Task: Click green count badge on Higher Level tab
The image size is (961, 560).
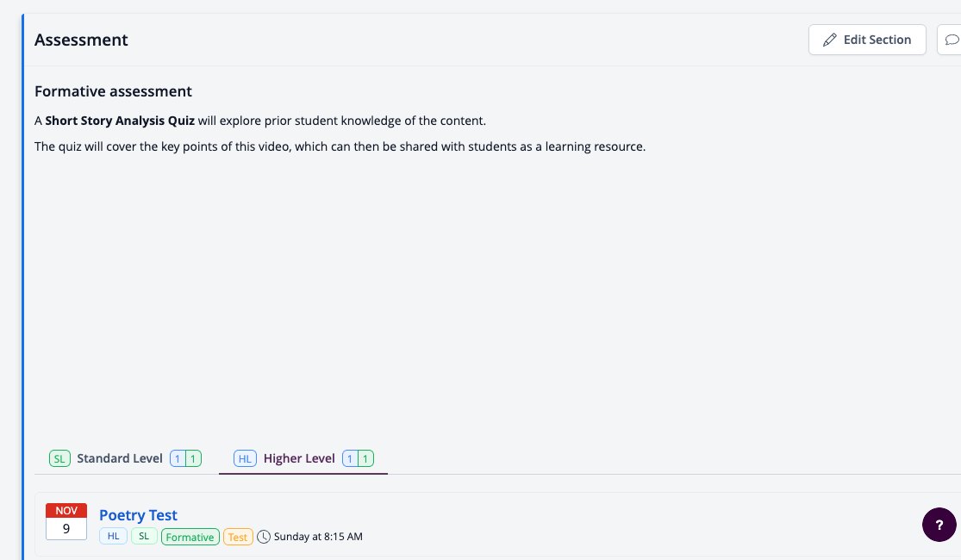Action: pos(366,458)
